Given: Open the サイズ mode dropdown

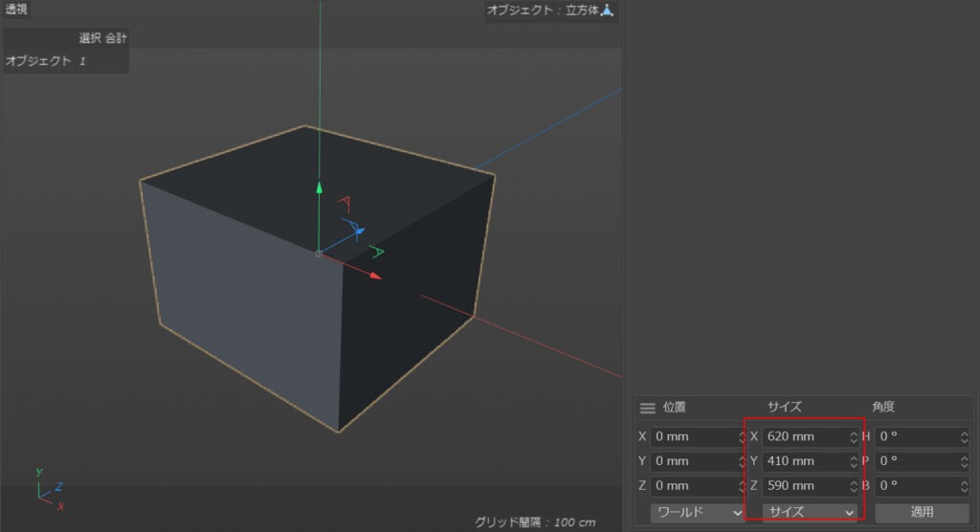Looking at the screenshot, I should [810, 513].
